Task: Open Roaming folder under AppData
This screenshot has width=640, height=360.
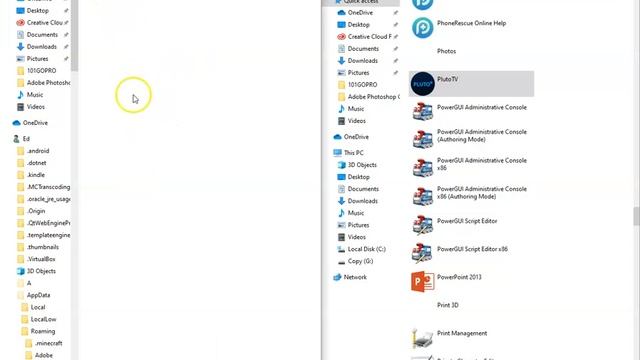Action: tap(42, 331)
